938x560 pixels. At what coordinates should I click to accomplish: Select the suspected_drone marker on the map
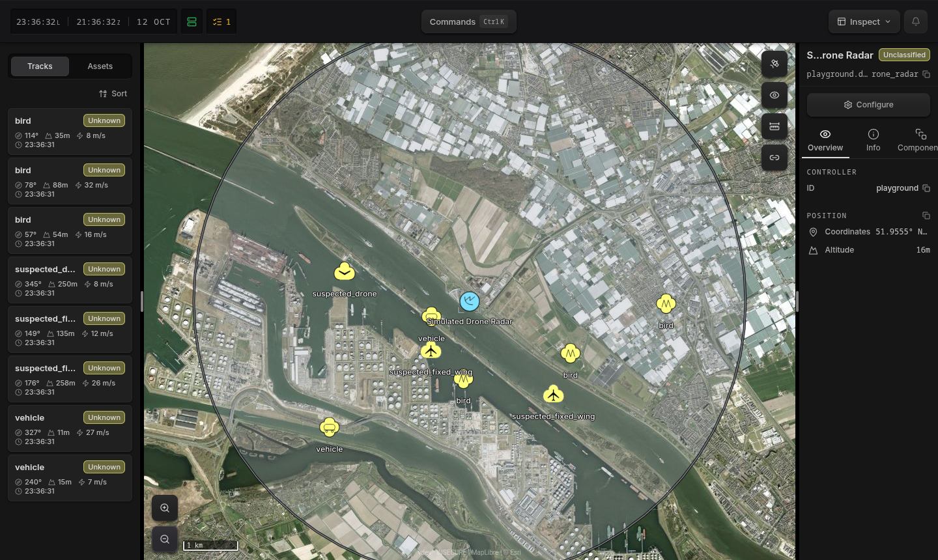tap(345, 272)
